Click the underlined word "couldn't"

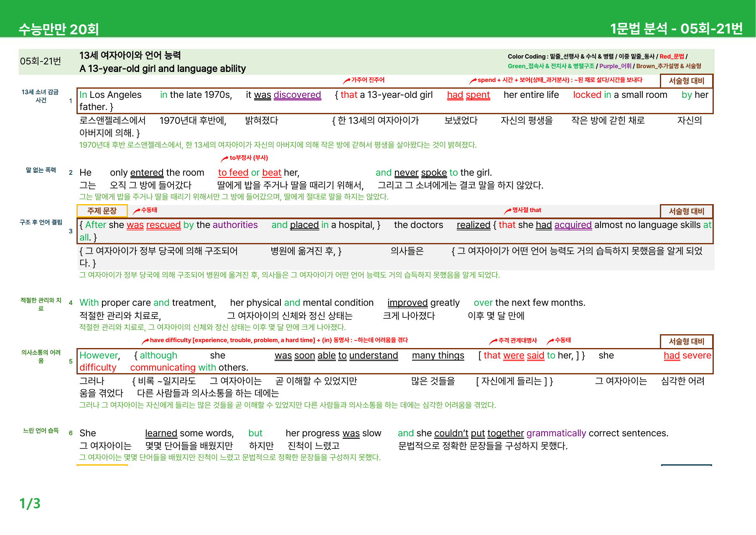click(451, 433)
